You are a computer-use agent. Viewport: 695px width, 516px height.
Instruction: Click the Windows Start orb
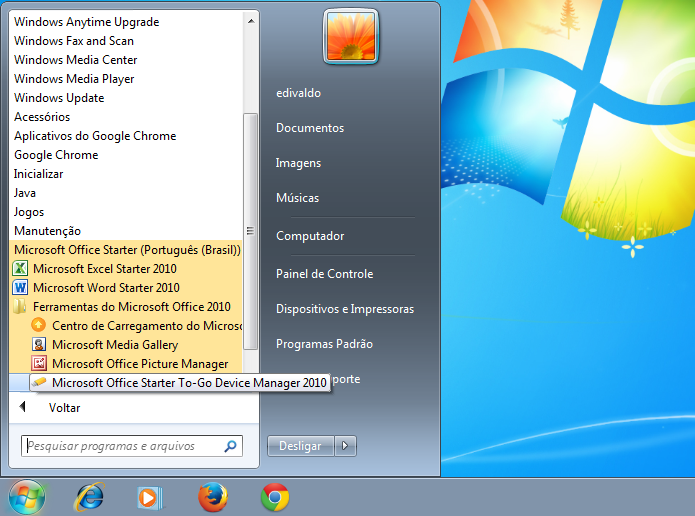[27, 497]
